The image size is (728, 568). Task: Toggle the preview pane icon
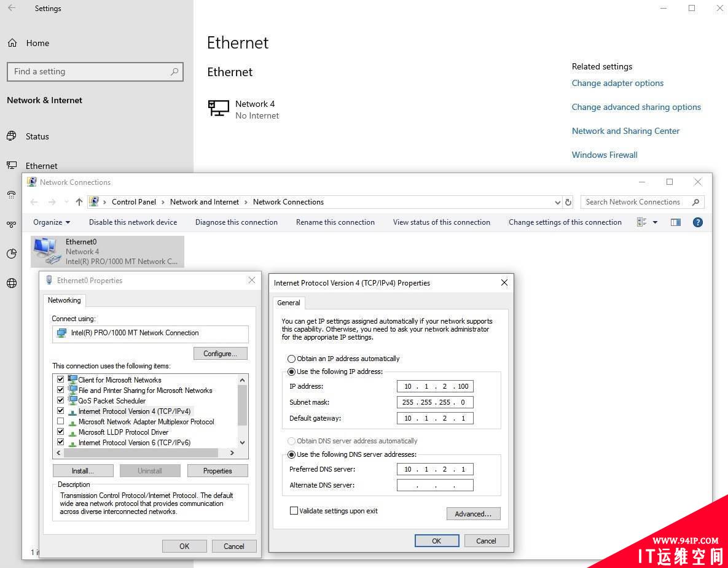pyautogui.click(x=676, y=222)
